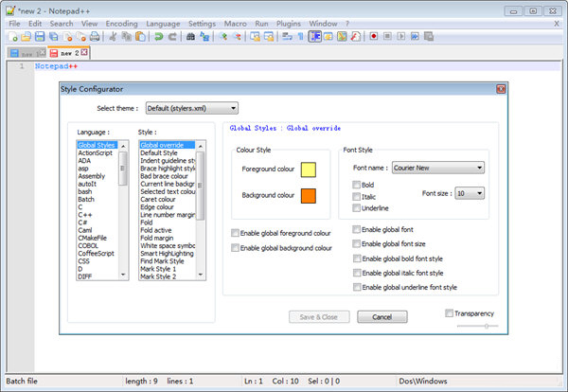
Task: Toggle the Transparency checkbox
Action: 450,313
